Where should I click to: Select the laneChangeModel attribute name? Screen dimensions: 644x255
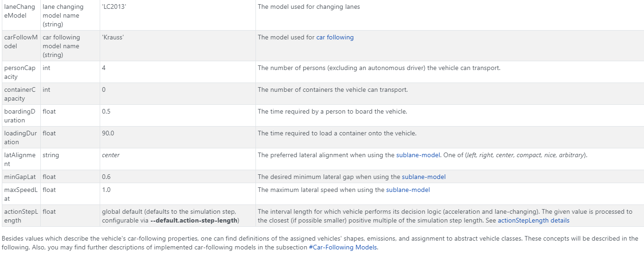(19, 11)
